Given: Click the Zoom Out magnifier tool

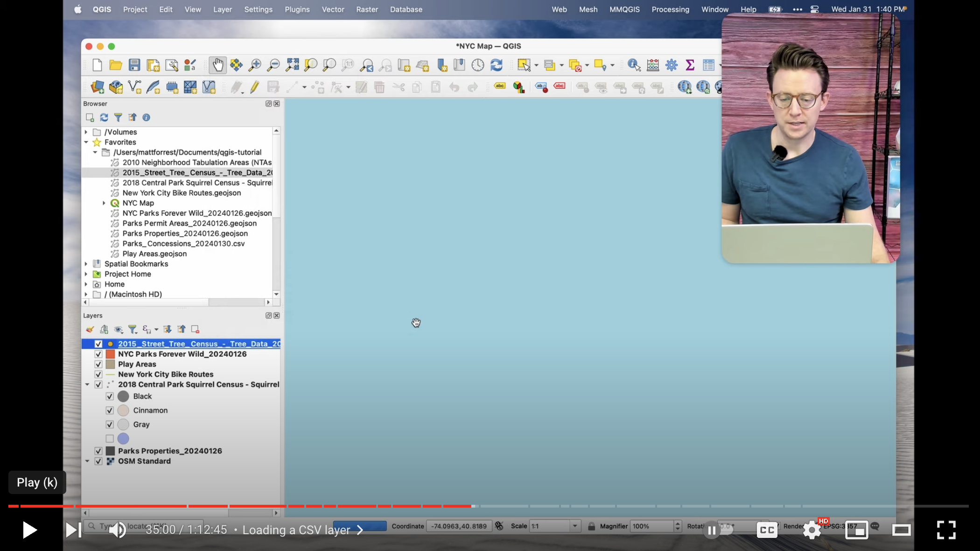Looking at the screenshot, I should pos(273,65).
